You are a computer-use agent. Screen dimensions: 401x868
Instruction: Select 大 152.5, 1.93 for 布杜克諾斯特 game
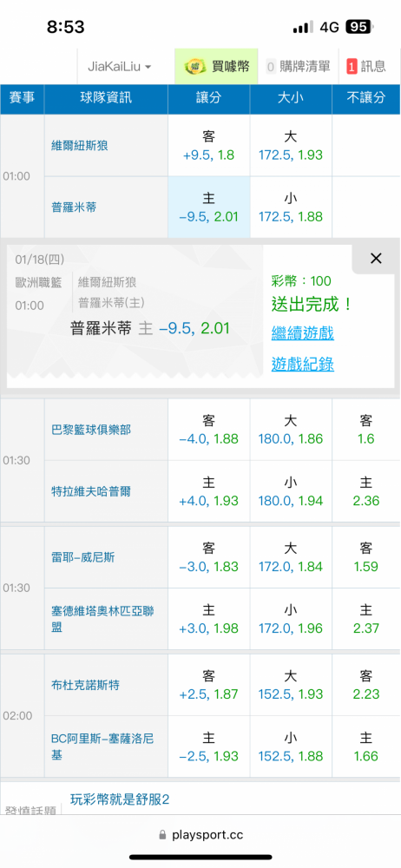(291, 685)
